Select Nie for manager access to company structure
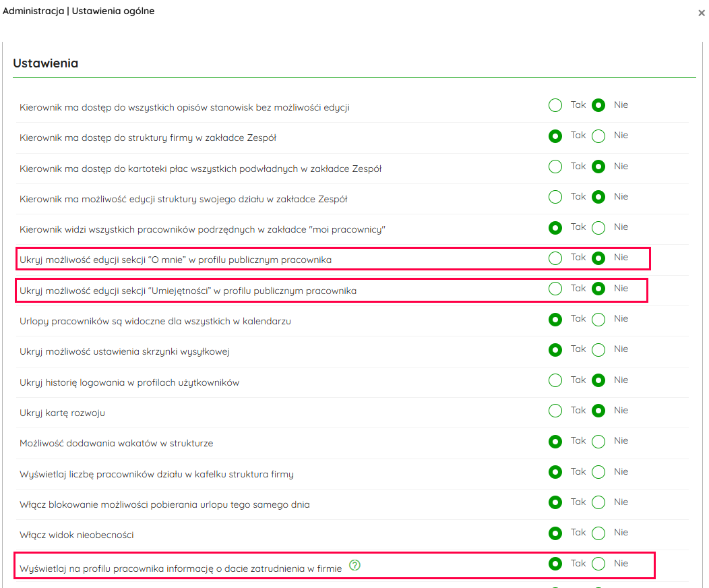 [x=598, y=136]
